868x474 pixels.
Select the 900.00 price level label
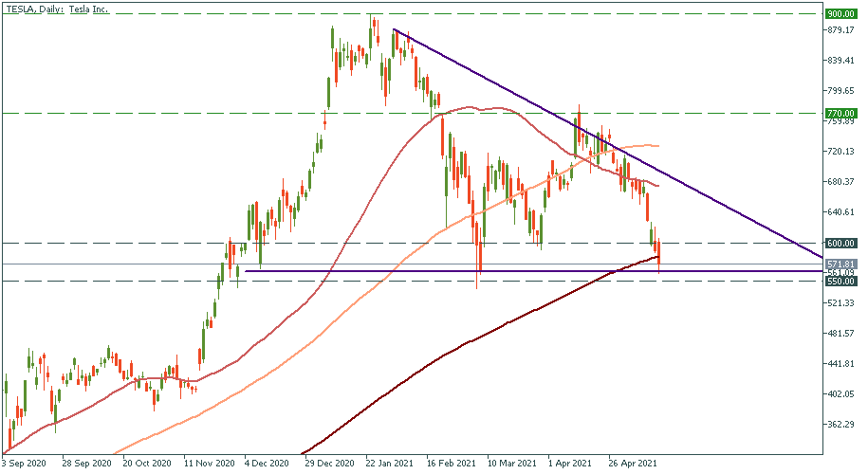coord(841,14)
